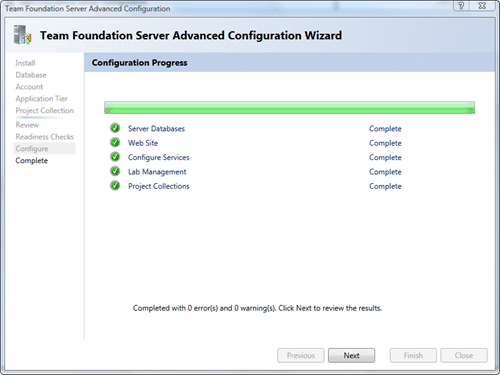Click the Close button at bottom

464,356
